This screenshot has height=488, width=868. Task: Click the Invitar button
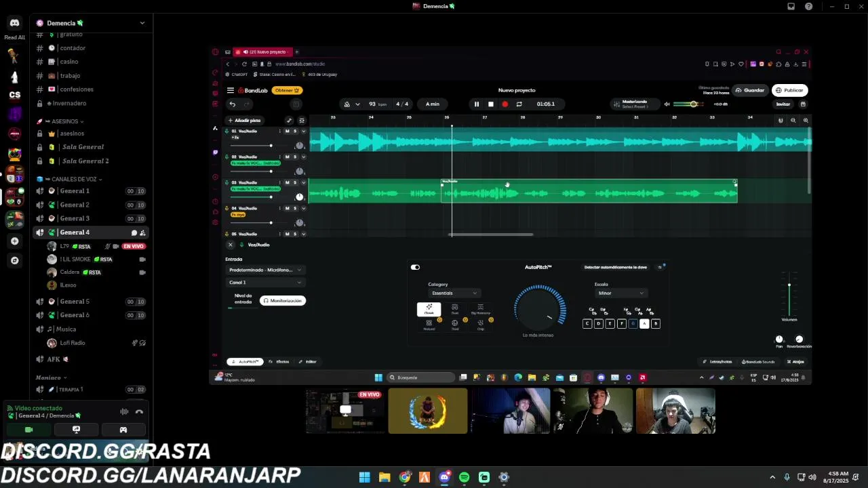(783, 104)
